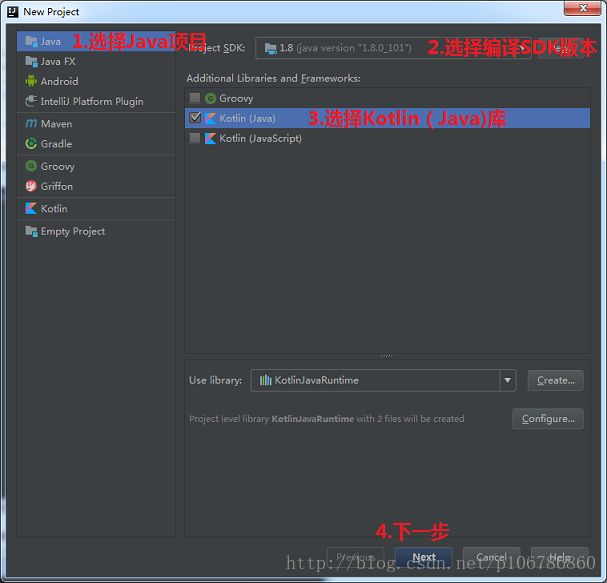Click the Create... library button
Viewport: 607px width, 583px height.
pyautogui.click(x=556, y=380)
